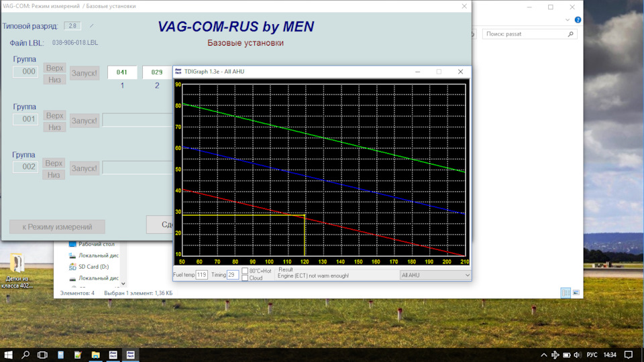Open the All AHU dropdown
This screenshot has width=644, height=362.
click(435, 276)
